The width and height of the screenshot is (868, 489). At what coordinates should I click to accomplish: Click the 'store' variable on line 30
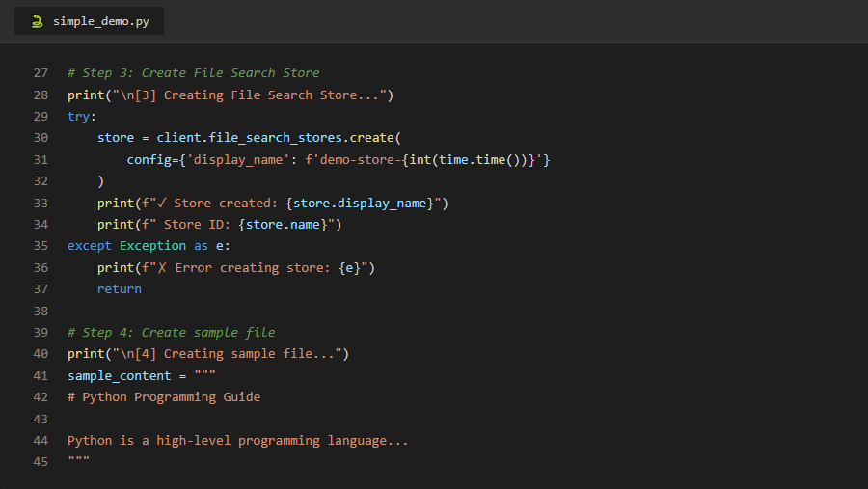(x=116, y=137)
